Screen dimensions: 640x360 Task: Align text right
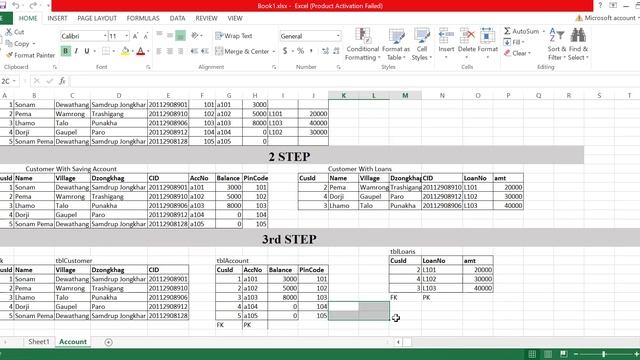[180, 51]
